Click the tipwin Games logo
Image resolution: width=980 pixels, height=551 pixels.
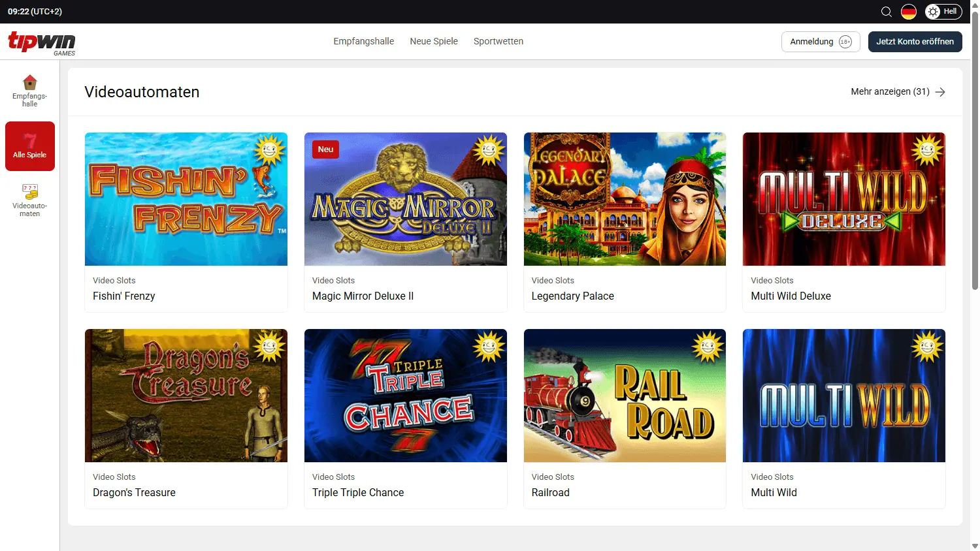point(42,43)
